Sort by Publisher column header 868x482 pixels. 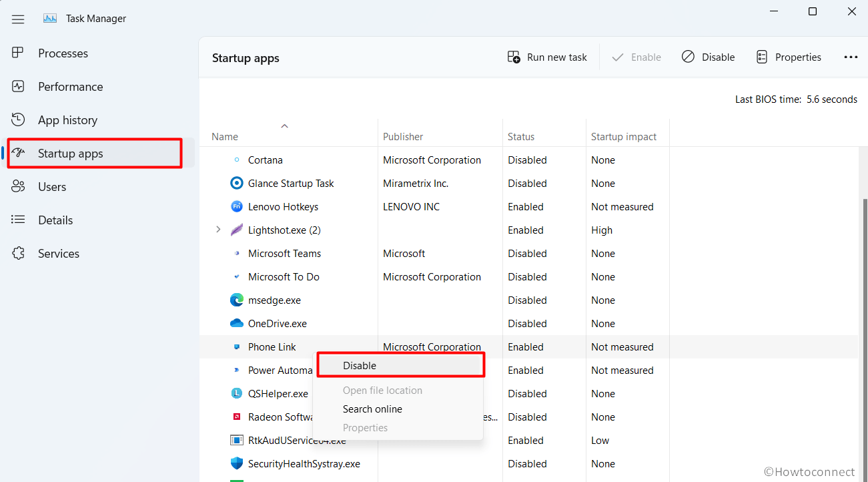pyautogui.click(x=403, y=137)
